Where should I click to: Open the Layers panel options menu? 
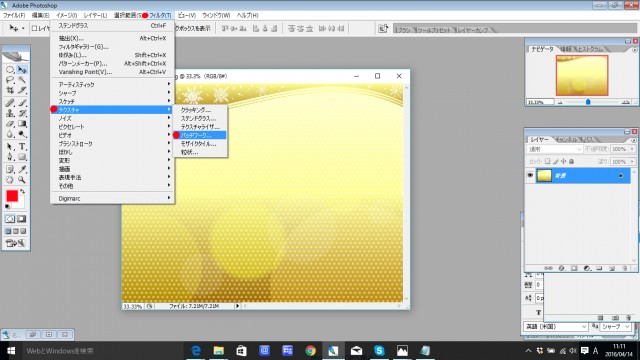(633, 140)
